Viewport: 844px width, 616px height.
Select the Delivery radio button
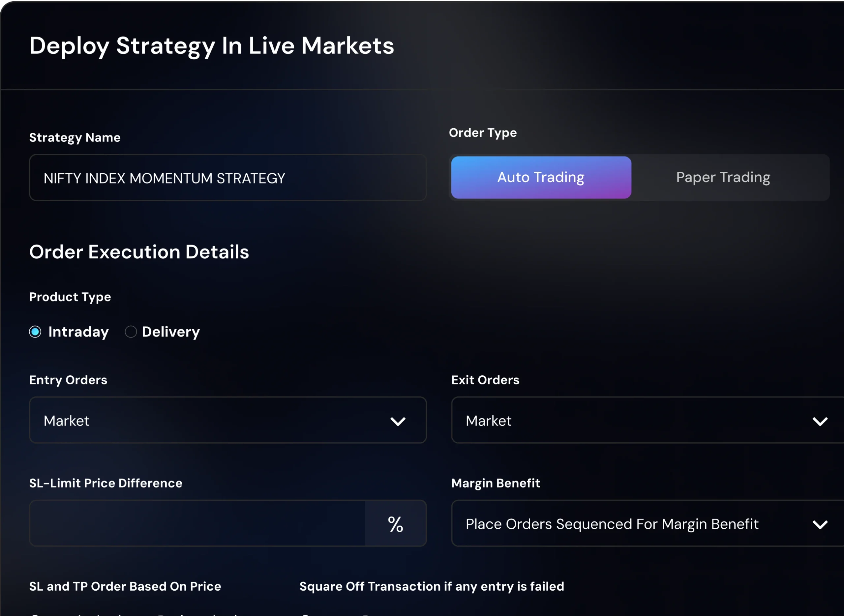click(131, 332)
